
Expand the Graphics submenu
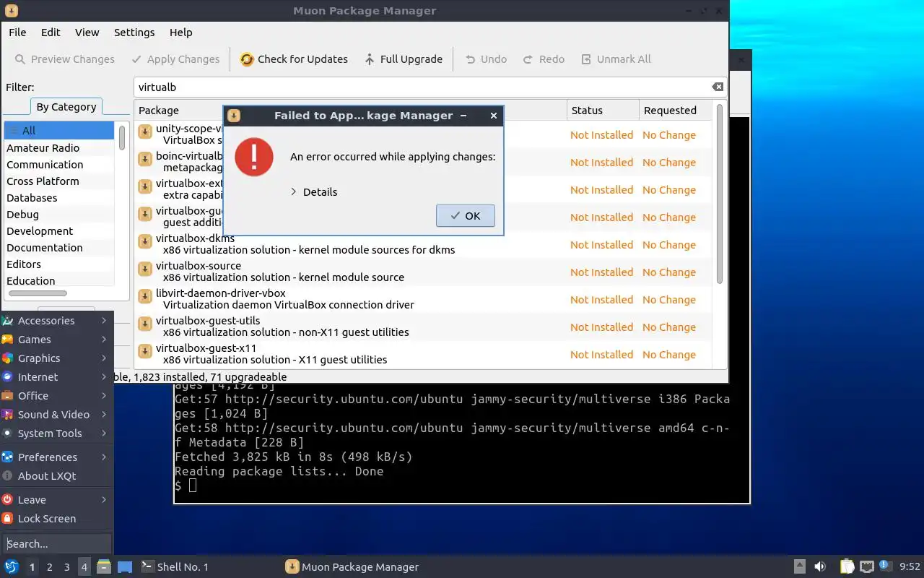[x=56, y=358]
